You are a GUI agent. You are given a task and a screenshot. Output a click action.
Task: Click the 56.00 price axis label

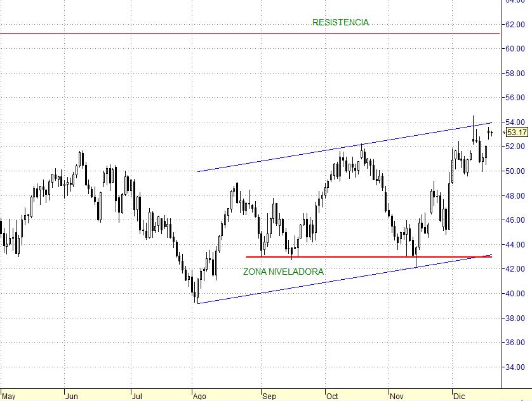pyautogui.click(x=515, y=98)
